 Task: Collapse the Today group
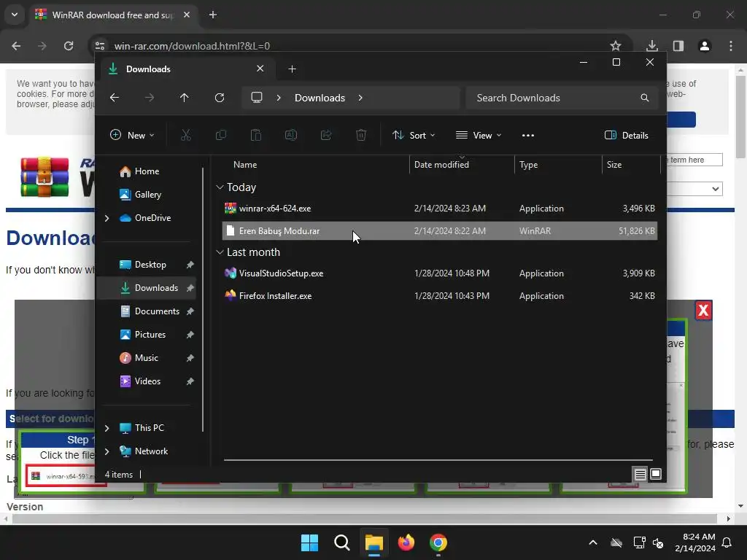pyautogui.click(x=220, y=187)
